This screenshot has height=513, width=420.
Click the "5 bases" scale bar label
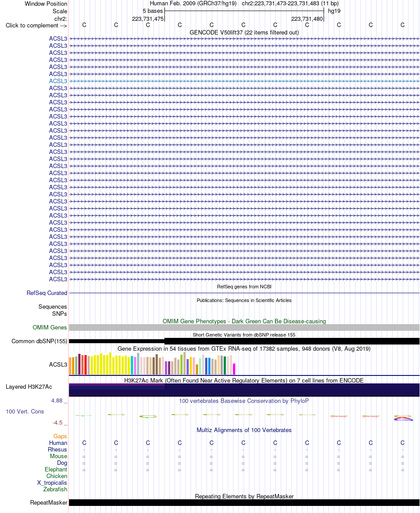click(x=153, y=11)
